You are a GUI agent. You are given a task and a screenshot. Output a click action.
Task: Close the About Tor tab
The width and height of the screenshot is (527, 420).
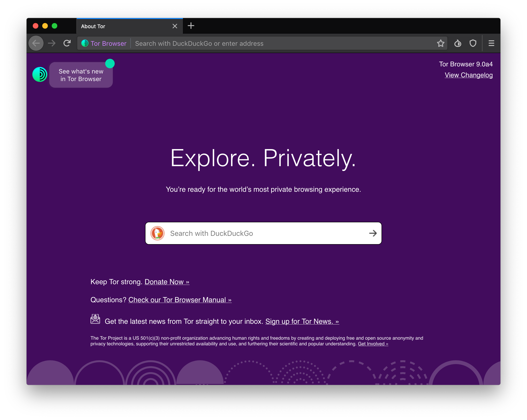pyautogui.click(x=175, y=26)
